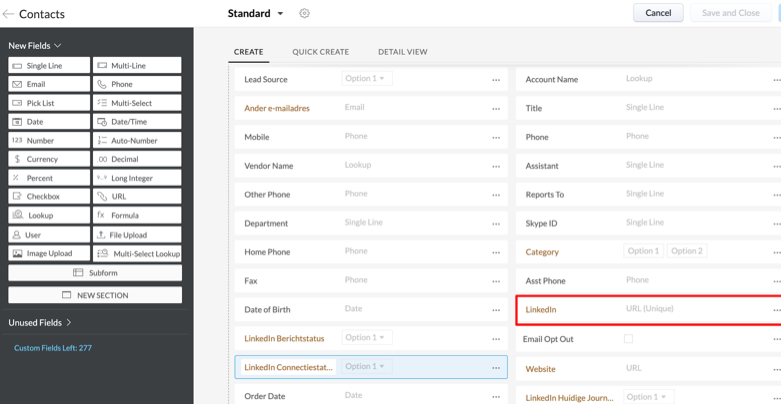
Task: Expand the Unused Fields section
Action: [40, 322]
